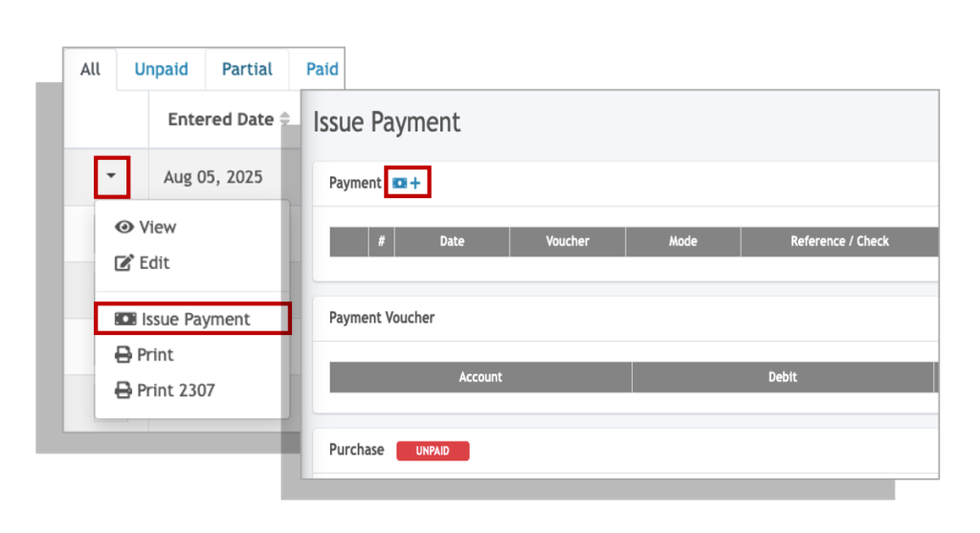Switch to the All tab
Screen dimensions: 980x533
pyautogui.click(x=90, y=69)
